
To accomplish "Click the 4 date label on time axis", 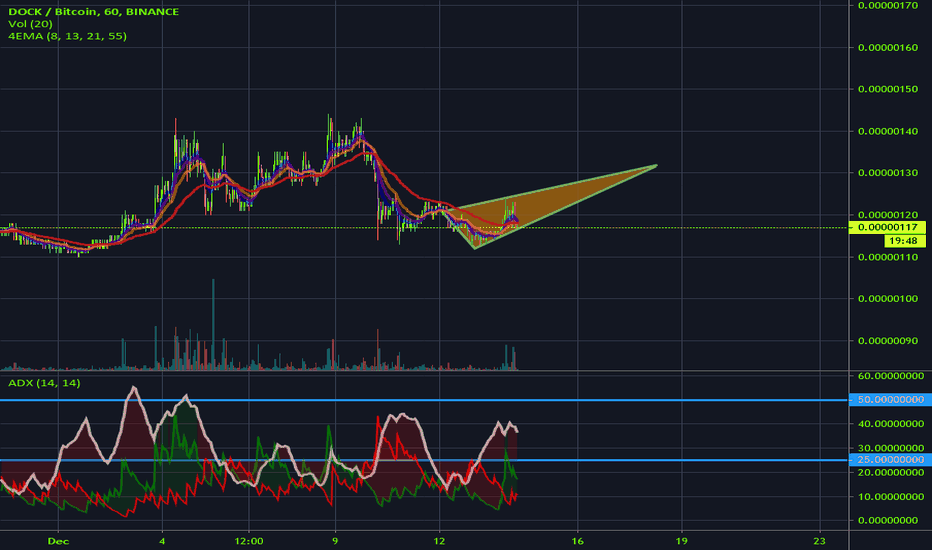I will (162, 541).
